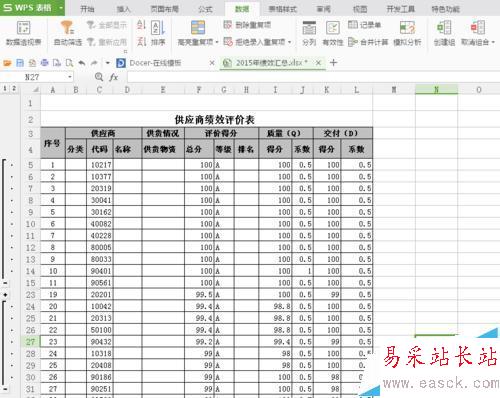The height and width of the screenshot is (398, 500).
Task: Open the 取消组合 ungroup dropdown
Action: pyautogui.click(x=493, y=42)
